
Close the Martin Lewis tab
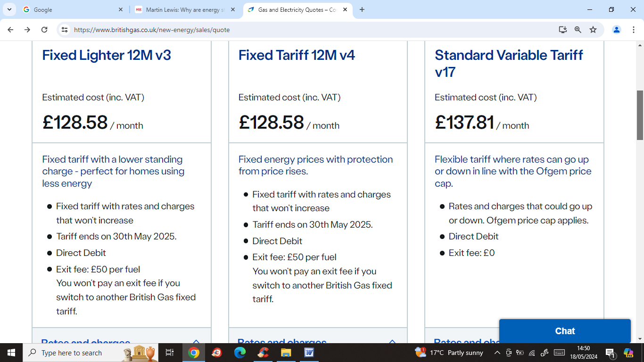coord(232,9)
